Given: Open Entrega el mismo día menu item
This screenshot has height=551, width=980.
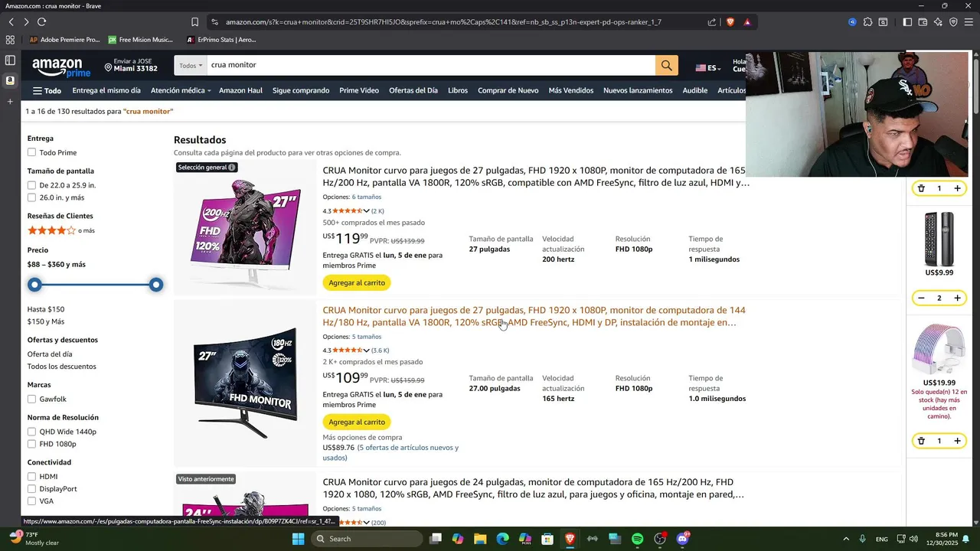Looking at the screenshot, I should pos(106,90).
